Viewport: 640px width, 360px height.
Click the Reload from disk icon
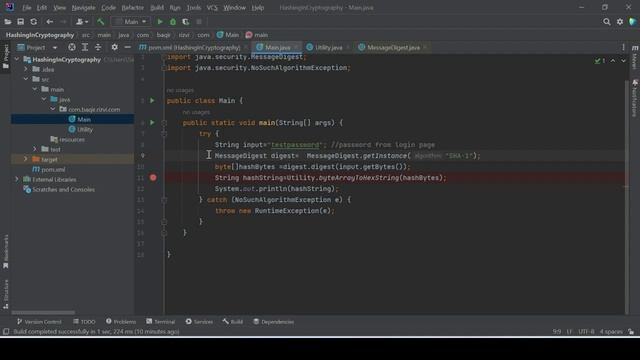pyautogui.click(x=34, y=22)
